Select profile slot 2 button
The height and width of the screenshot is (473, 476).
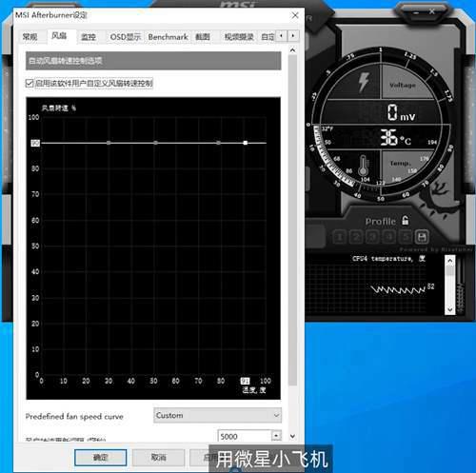pos(356,237)
